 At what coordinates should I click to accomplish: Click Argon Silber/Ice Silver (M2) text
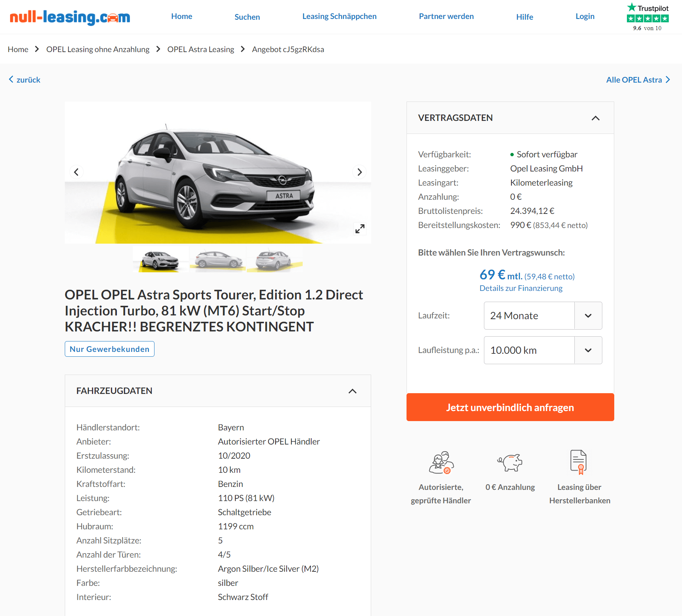point(268,569)
